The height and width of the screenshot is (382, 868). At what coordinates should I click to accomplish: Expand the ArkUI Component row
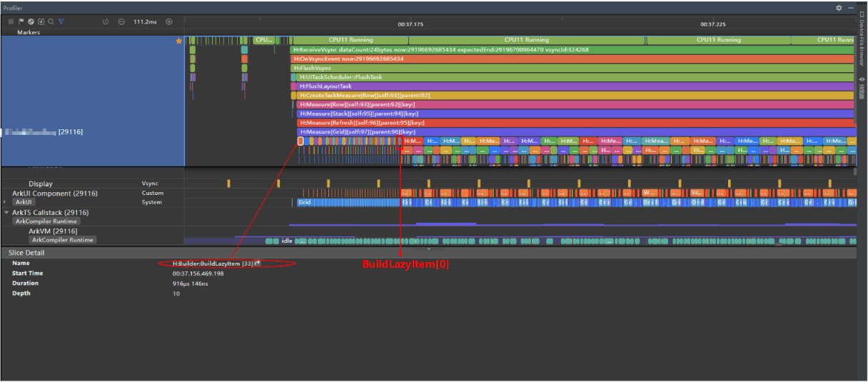pyautogui.click(x=5, y=202)
